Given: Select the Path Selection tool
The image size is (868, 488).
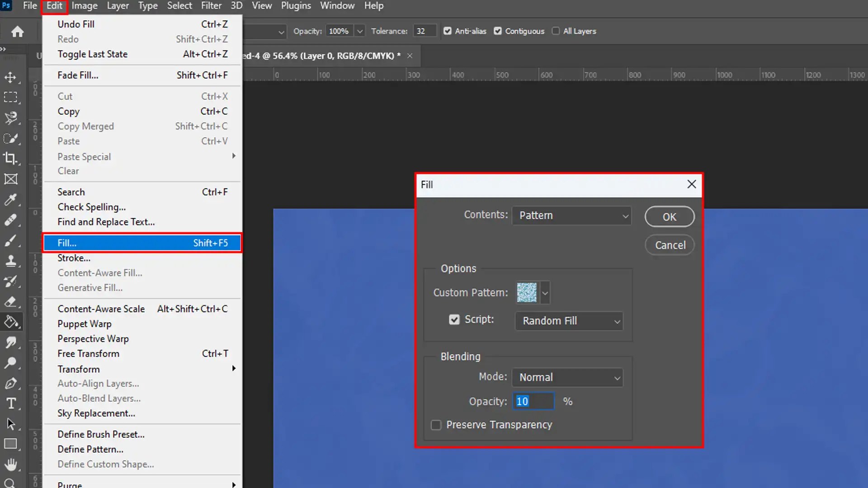Looking at the screenshot, I should tap(11, 424).
